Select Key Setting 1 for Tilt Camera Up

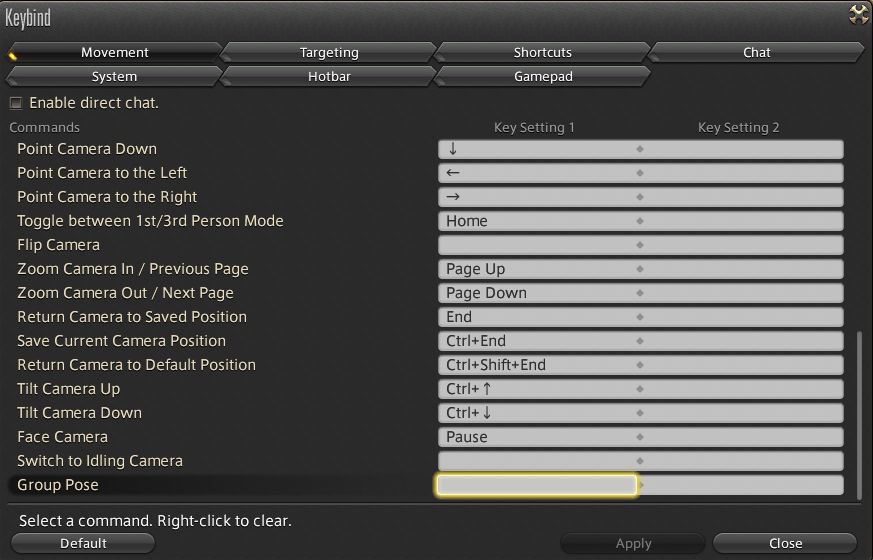[538, 389]
